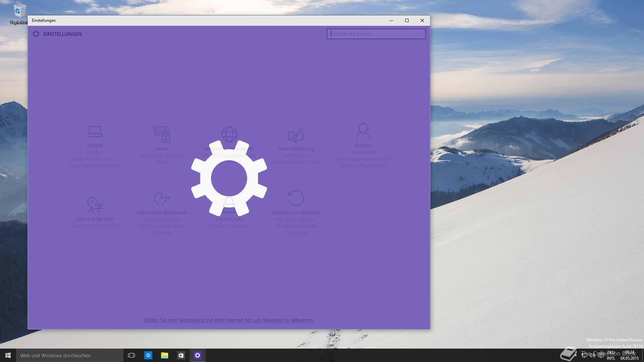Open Task View from the taskbar

[131, 355]
